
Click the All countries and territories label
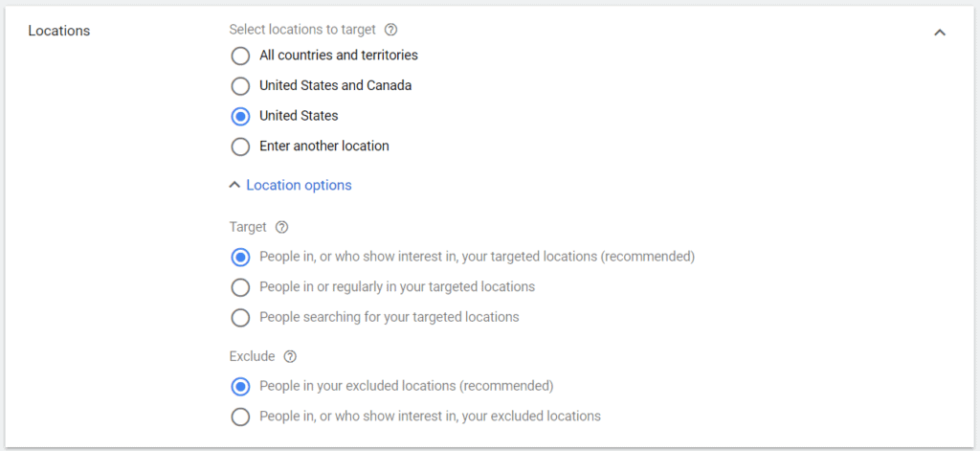pos(338,56)
